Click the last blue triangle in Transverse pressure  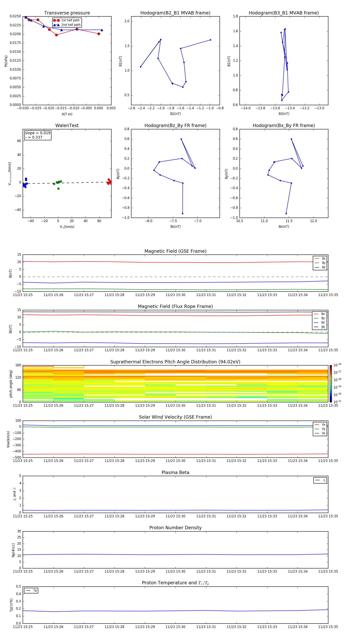click(x=102, y=30)
